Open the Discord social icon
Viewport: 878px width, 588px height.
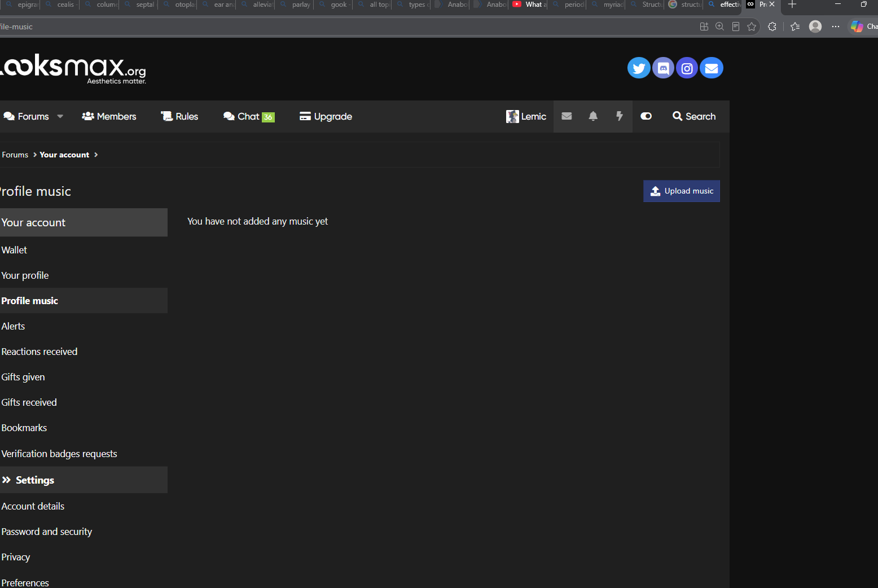(663, 68)
